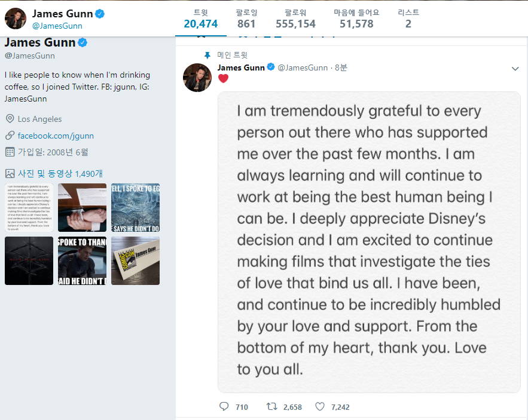View the Likes tab showing 51,578
528x420 pixels.
(356, 19)
